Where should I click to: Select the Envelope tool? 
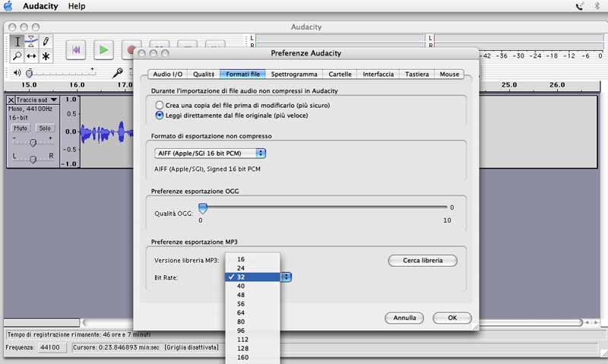coord(31,42)
